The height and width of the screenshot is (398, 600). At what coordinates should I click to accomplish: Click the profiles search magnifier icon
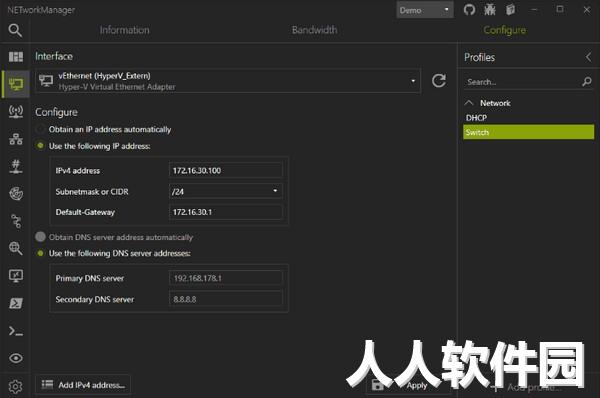pos(587,82)
